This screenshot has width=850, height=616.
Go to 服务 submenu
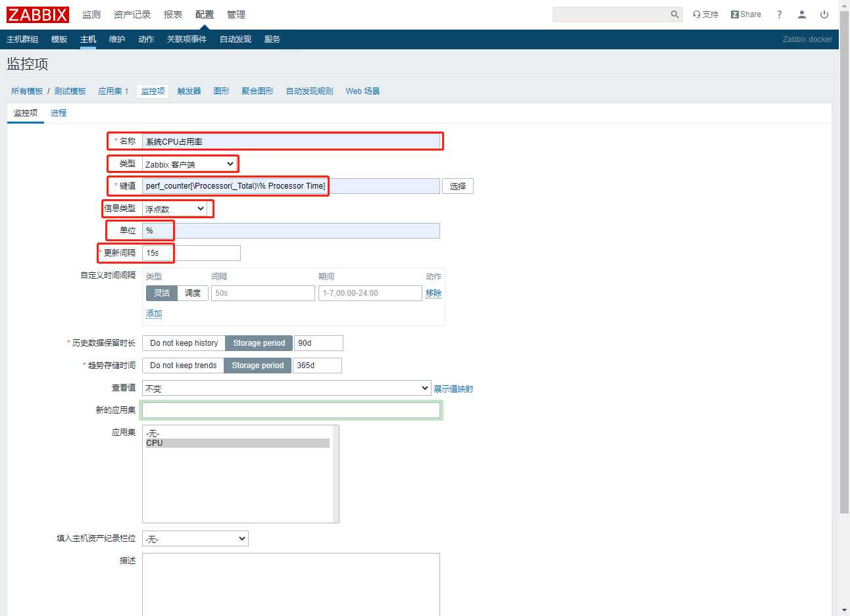[x=272, y=39]
